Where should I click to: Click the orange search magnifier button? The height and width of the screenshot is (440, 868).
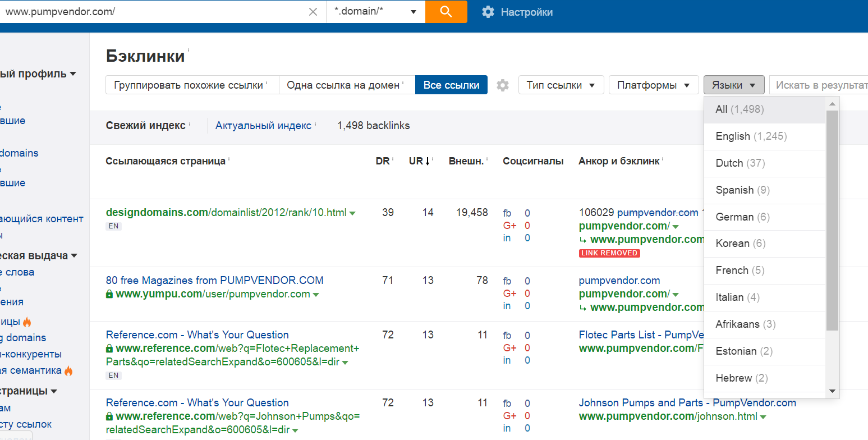446,11
